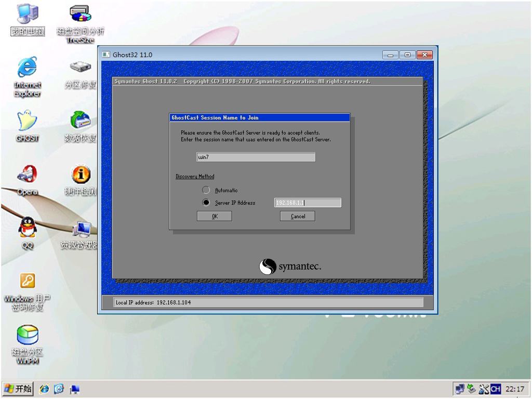Click the session name field containing win7
The image size is (532, 399).
(256, 157)
